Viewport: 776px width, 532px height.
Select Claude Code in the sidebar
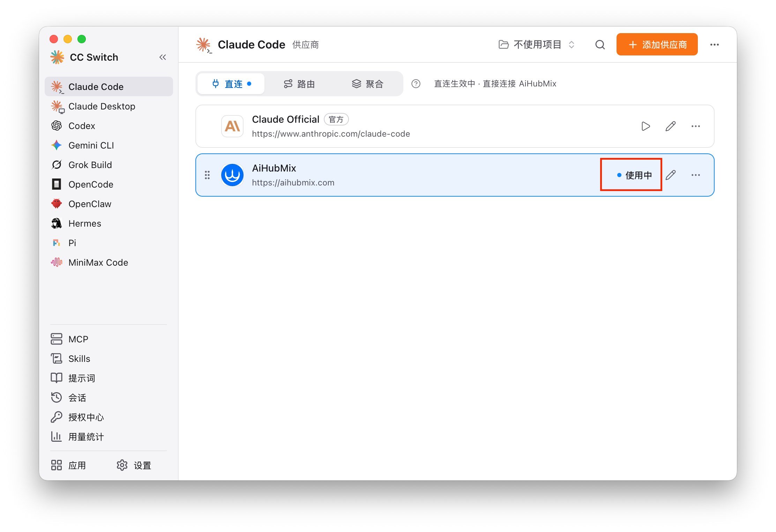pyautogui.click(x=109, y=86)
